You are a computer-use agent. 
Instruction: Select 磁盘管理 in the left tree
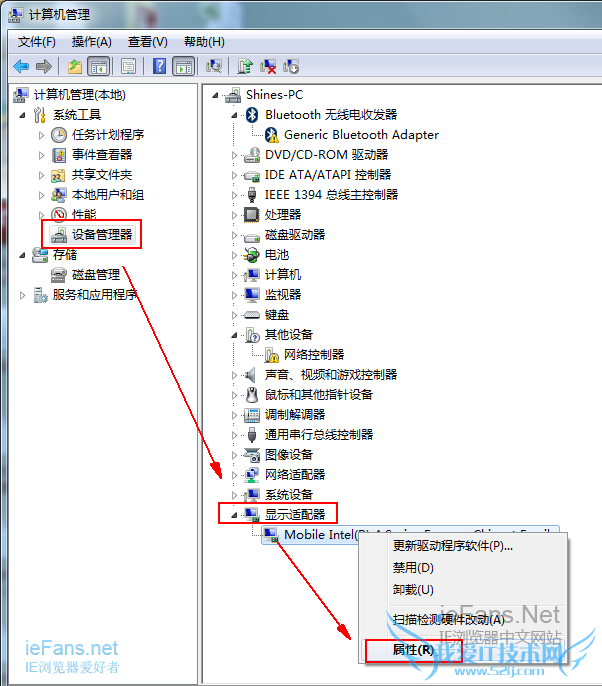(96, 275)
